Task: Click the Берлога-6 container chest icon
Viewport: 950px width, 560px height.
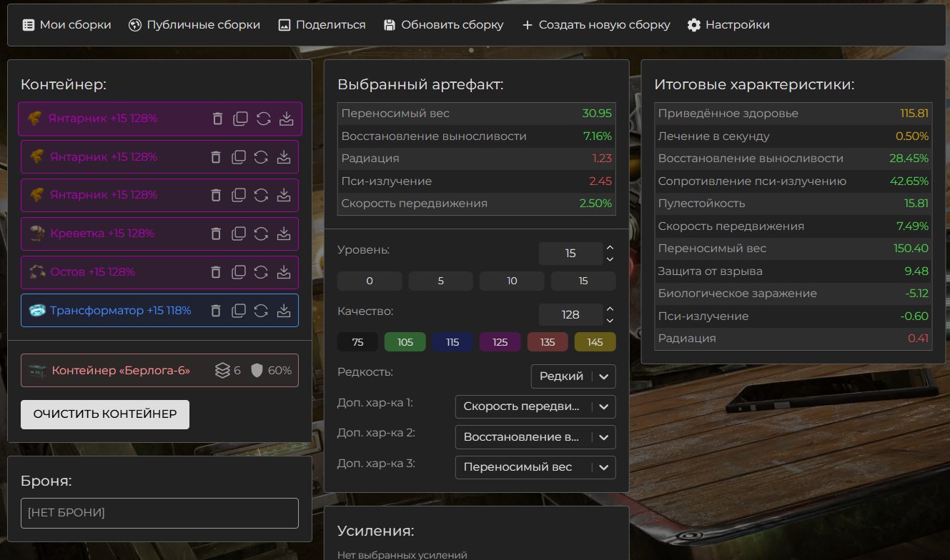Action: [37, 370]
